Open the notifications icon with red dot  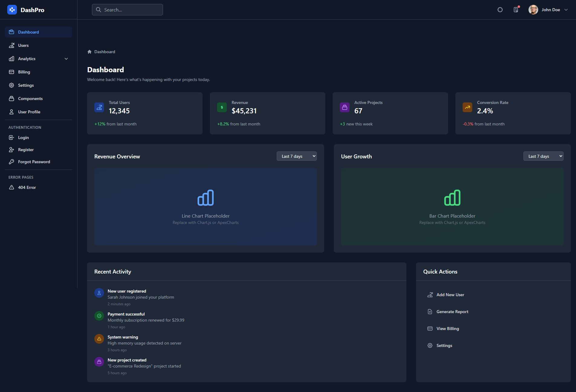click(x=516, y=10)
